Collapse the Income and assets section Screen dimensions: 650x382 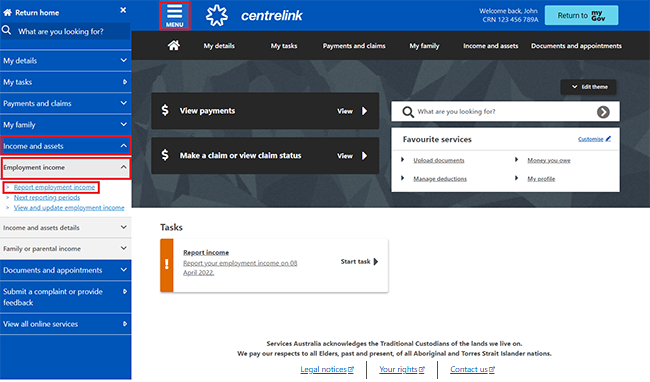coord(65,146)
